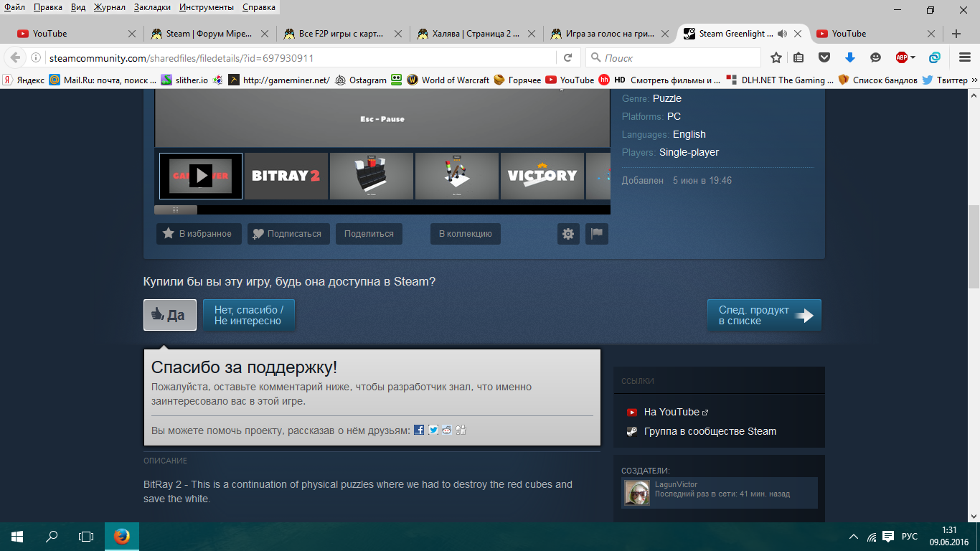Select the VICTORY screenshot thumbnail
This screenshot has width=980, height=551.
[542, 176]
